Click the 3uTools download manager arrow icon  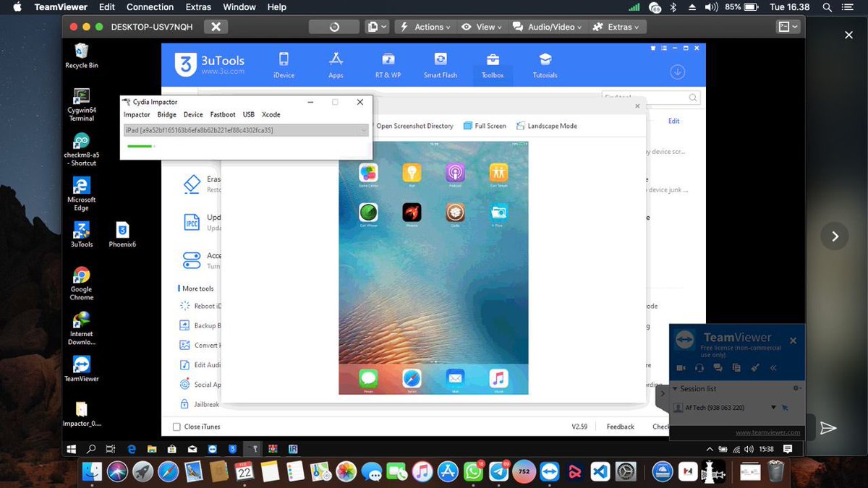click(x=677, y=72)
